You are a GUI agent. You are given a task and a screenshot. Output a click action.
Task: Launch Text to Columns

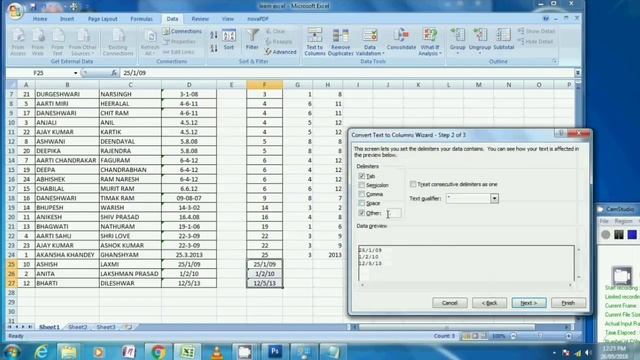[315, 42]
